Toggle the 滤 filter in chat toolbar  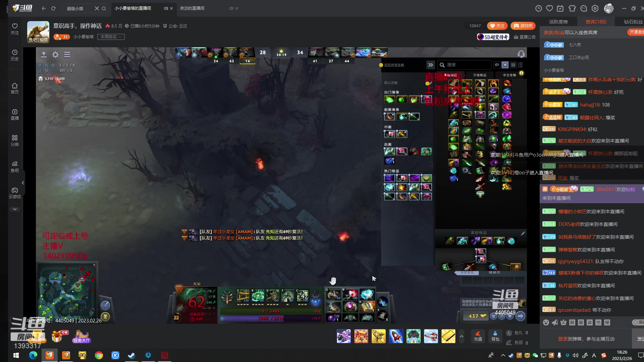pos(590,322)
